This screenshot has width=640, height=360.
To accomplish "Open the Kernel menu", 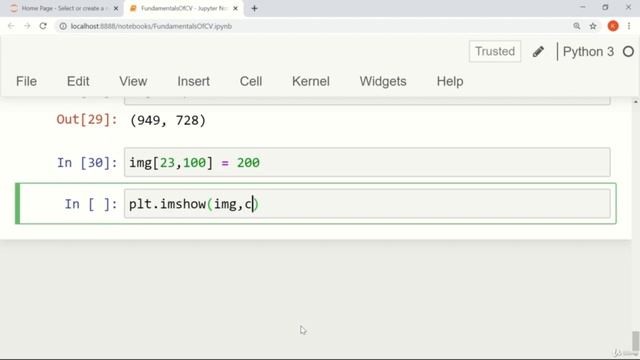I will pyautogui.click(x=311, y=81).
